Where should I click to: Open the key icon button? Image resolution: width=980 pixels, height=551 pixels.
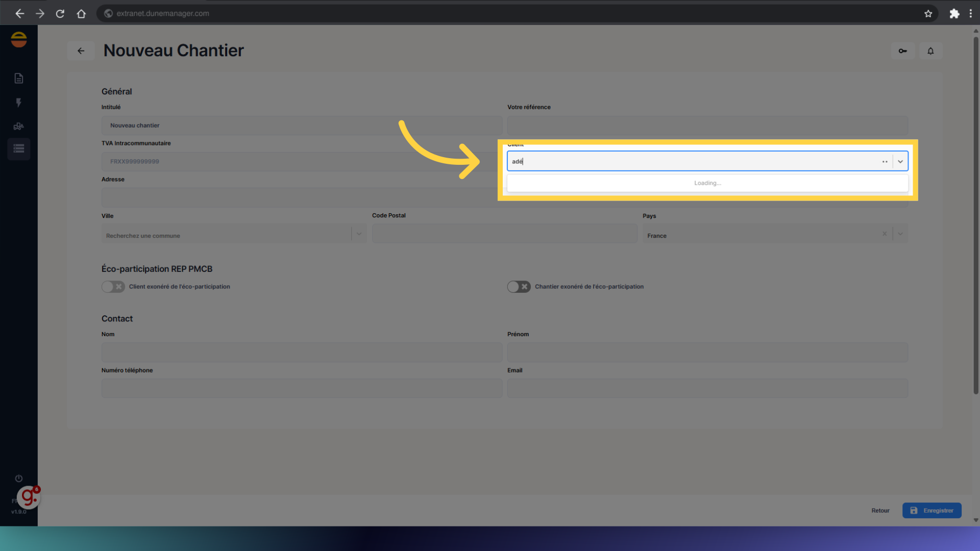coord(902,51)
